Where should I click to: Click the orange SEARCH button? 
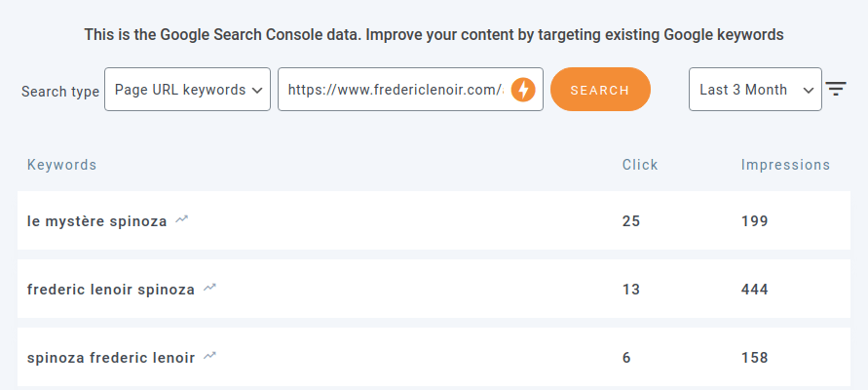tap(601, 90)
